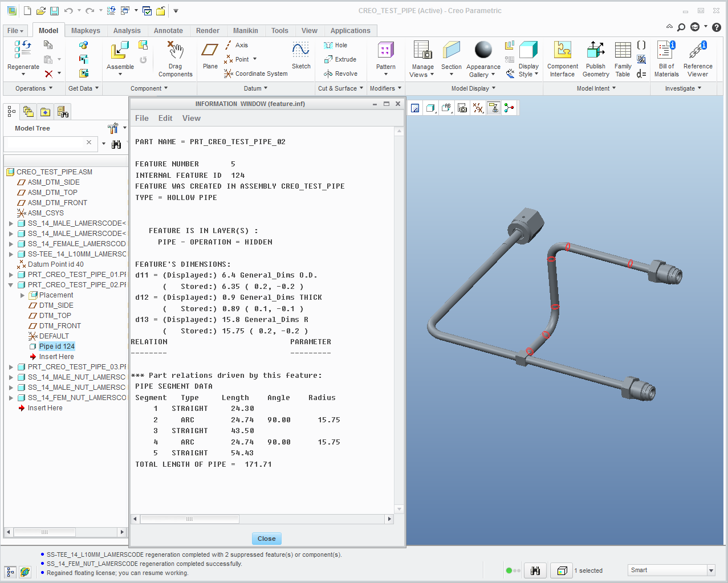
Task: Open the Appearance Gallery sphere icon
Action: 483,50
